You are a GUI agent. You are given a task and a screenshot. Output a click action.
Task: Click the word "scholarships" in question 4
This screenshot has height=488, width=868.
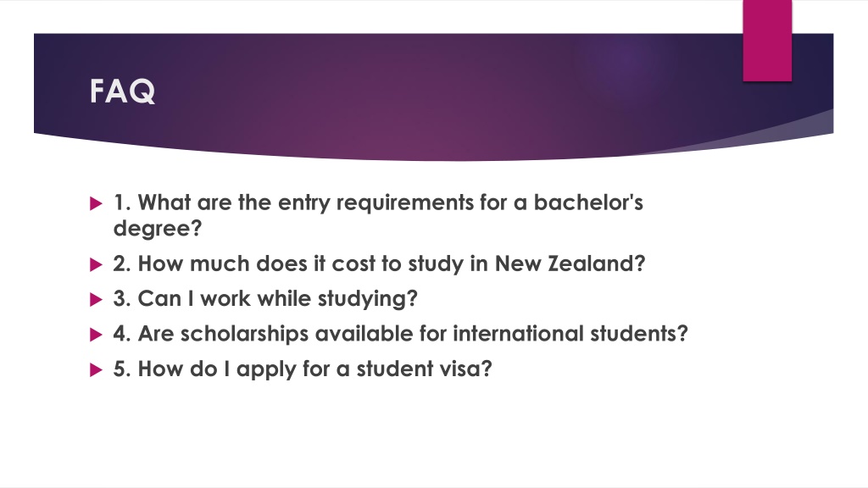point(244,334)
